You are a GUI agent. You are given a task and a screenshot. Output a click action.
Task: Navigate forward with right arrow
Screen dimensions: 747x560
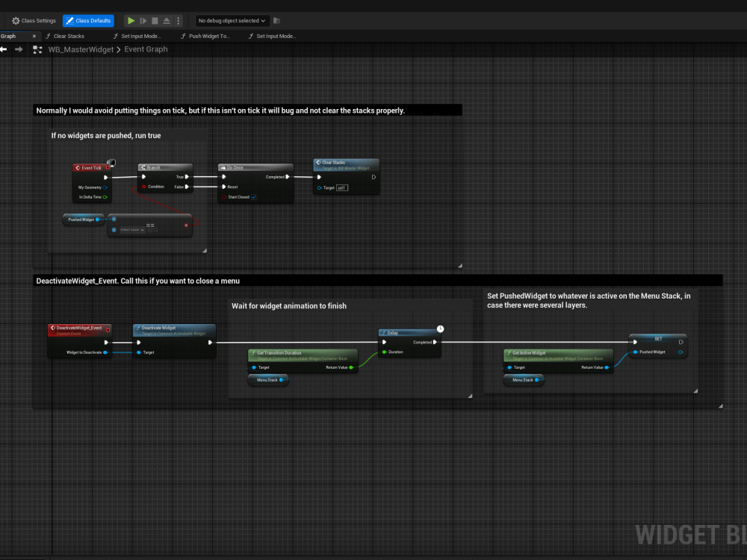(x=19, y=49)
